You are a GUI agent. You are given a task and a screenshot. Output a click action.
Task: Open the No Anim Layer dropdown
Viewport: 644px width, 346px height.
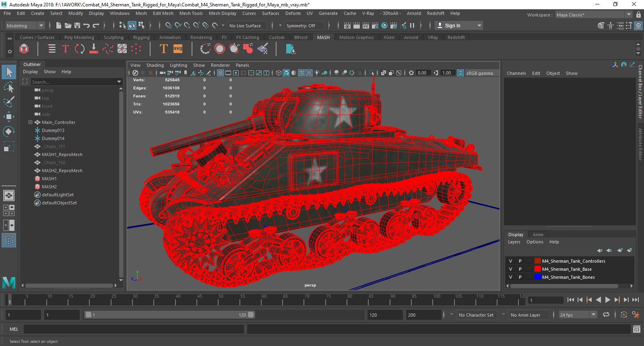(x=528, y=315)
